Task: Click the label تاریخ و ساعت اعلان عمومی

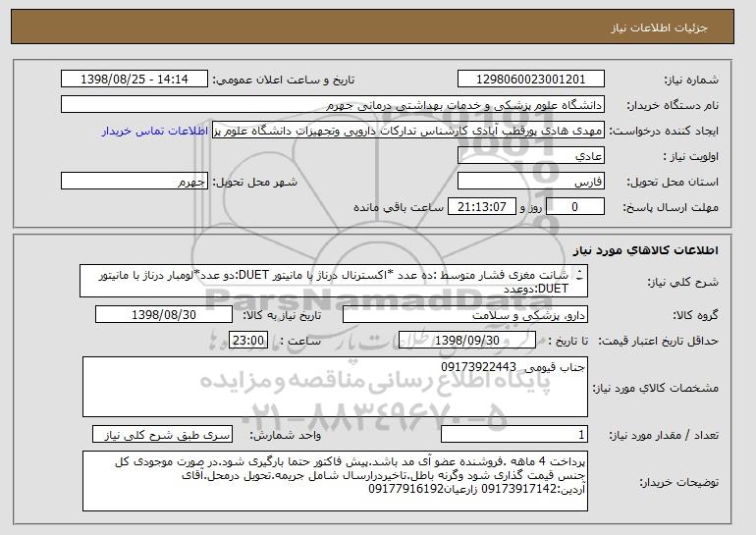Action: click(284, 80)
